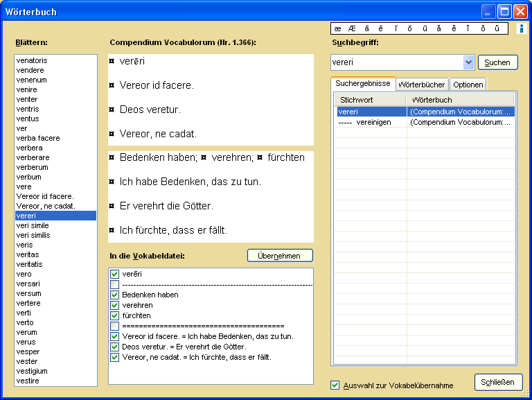This screenshot has width=532, height=400.
Task: Click the Schließen button
Action: click(498, 383)
